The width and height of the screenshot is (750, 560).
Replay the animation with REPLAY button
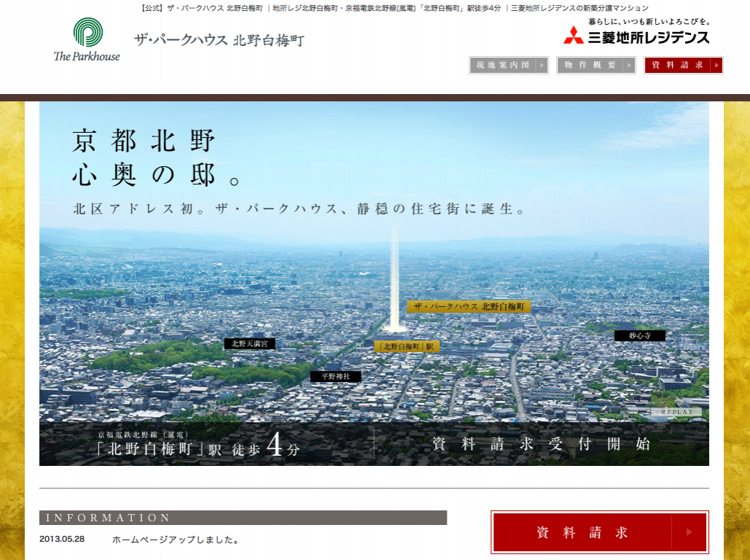[x=677, y=412]
